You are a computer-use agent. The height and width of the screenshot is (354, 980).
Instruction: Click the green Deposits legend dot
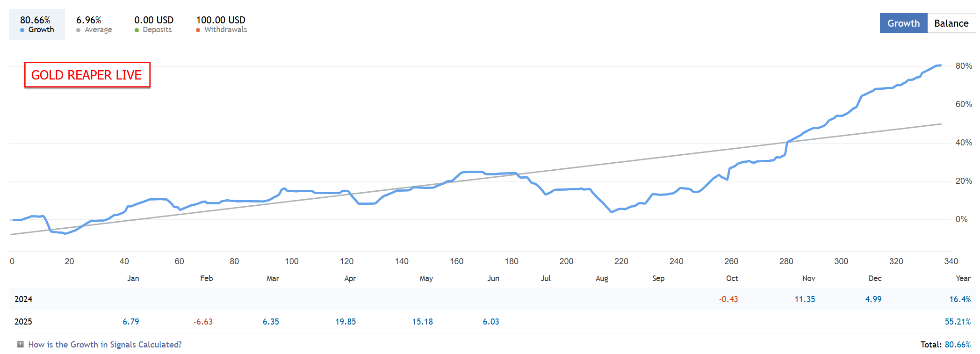click(137, 30)
